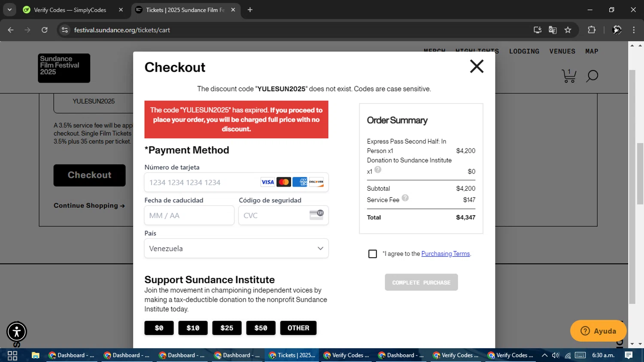This screenshot has width=644, height=362.
Task: Open the Tickets 2025 taskbar window
Action: point(292,355)
